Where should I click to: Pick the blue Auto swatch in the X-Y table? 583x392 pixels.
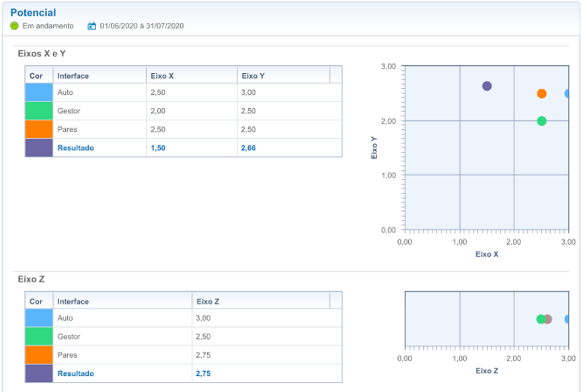click(38, 92)
